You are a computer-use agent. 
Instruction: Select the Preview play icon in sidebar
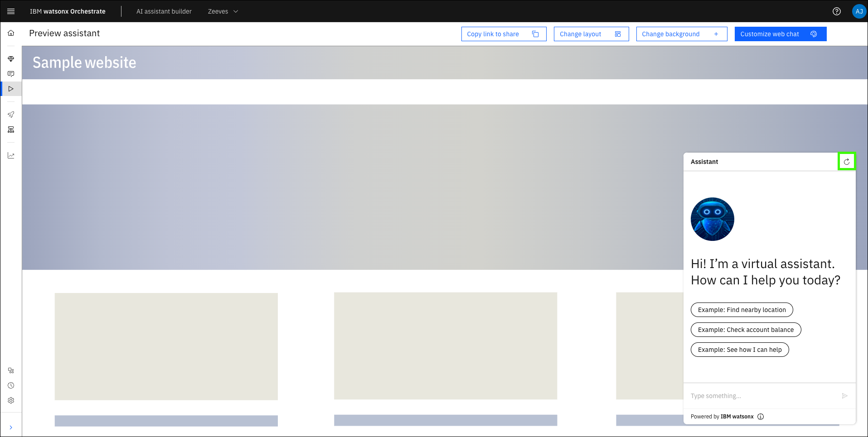click(11, 89)
